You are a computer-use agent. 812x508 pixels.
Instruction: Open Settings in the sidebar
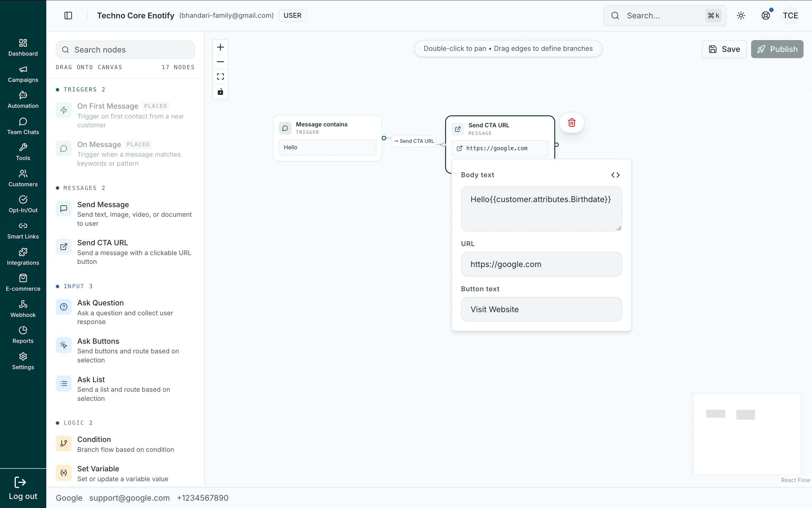(23, 361)
